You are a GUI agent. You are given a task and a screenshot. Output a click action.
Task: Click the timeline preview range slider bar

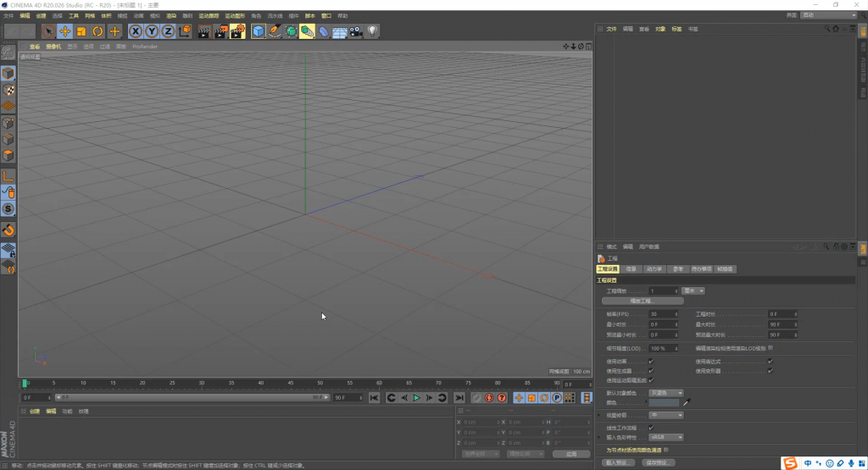coord(192,397)
